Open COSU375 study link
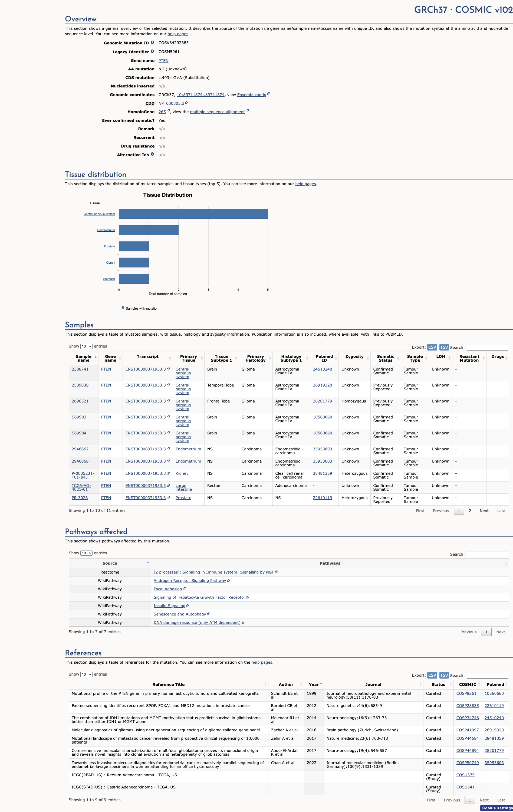Image resolution: width=513 pixels, height=812 pixels. [465, 775]
